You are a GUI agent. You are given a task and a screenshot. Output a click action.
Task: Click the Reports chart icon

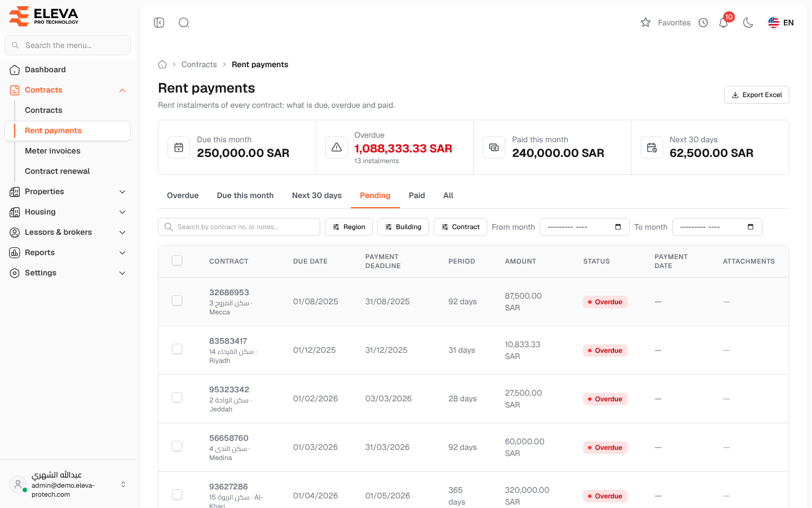click(15, 252)
